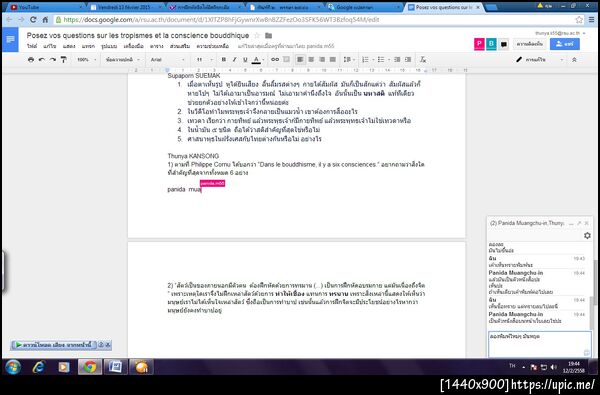This screenshot has height=395, width=600.
Task: Clear formatting with the Tx icon
Action: (x=423, y=60)
